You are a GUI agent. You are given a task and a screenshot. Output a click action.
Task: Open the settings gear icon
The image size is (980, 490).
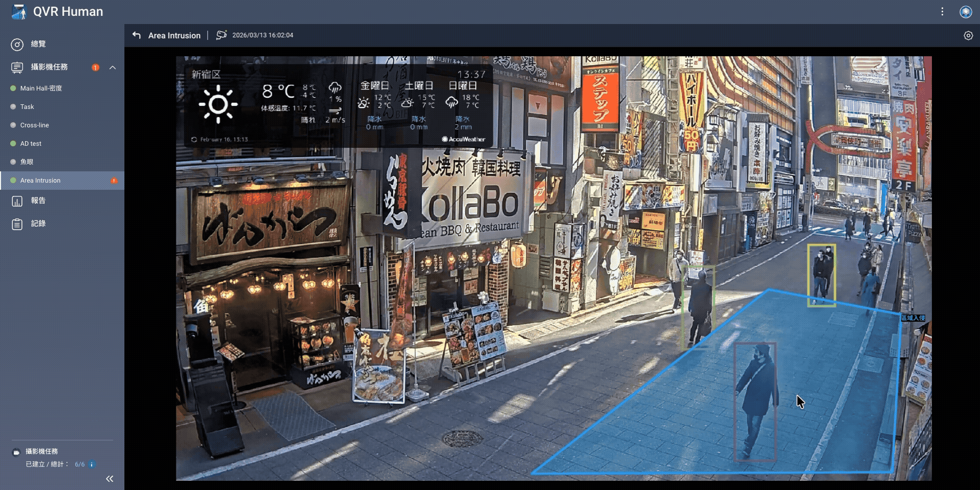click(x=968, y=35)
